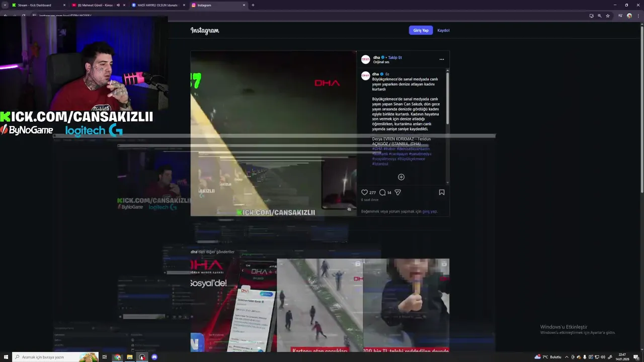The image size is (644, 362).
Task: Click the Instagram logo
Action: [x=205, y=30]
